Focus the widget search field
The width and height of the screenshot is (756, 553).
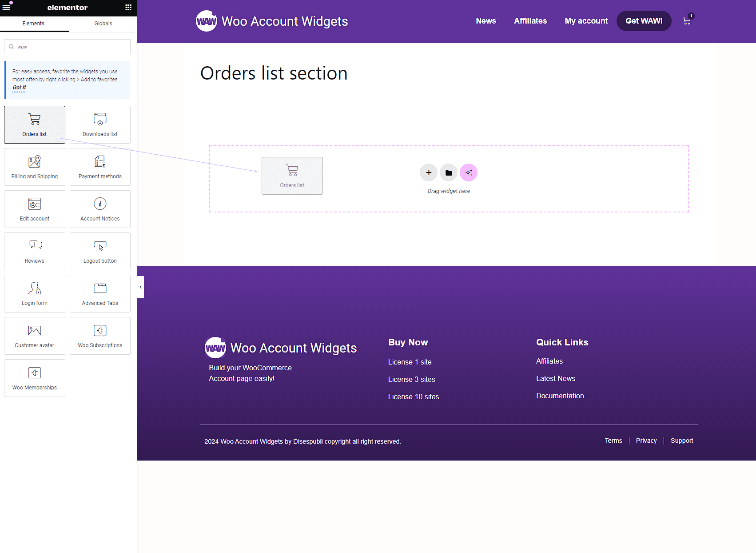click(x=67, y=47)
